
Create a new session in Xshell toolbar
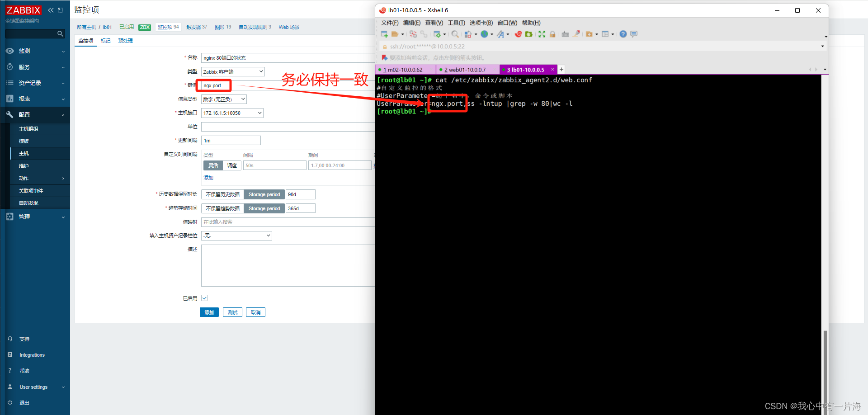(384, 34)
